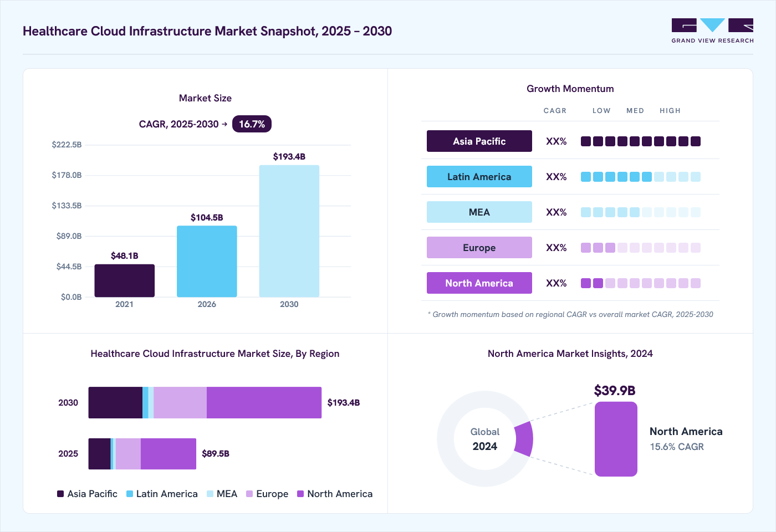Choose the MEA label in Growth Momentum
This screenshot has height=532, width=776.
479,212
